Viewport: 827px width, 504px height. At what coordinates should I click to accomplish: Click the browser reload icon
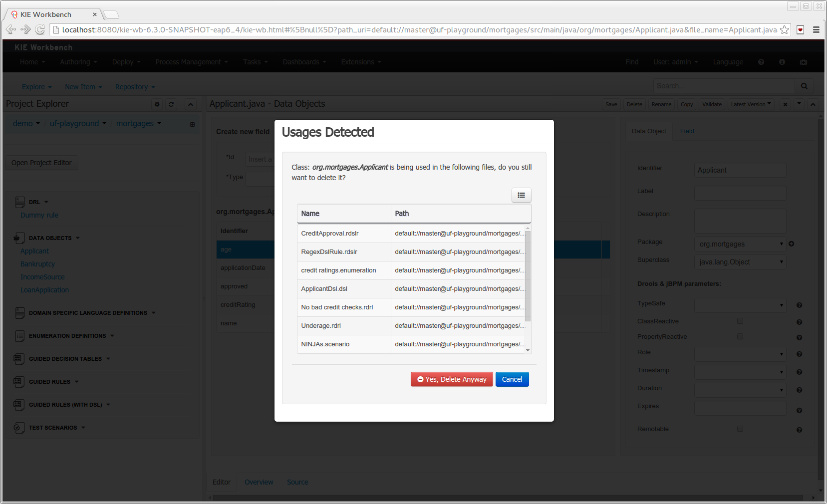(40, 30)
